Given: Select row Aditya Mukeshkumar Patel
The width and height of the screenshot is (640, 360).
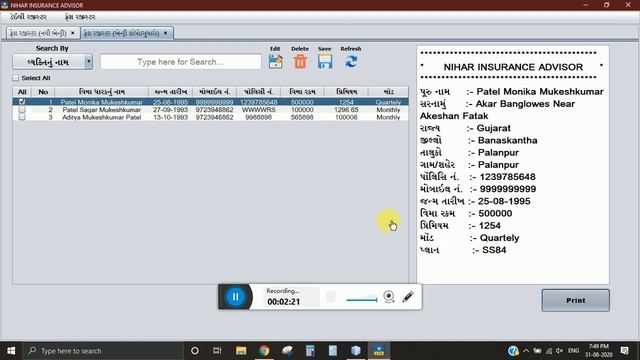Looking at the screenshot, I should [x=211, y=117].
